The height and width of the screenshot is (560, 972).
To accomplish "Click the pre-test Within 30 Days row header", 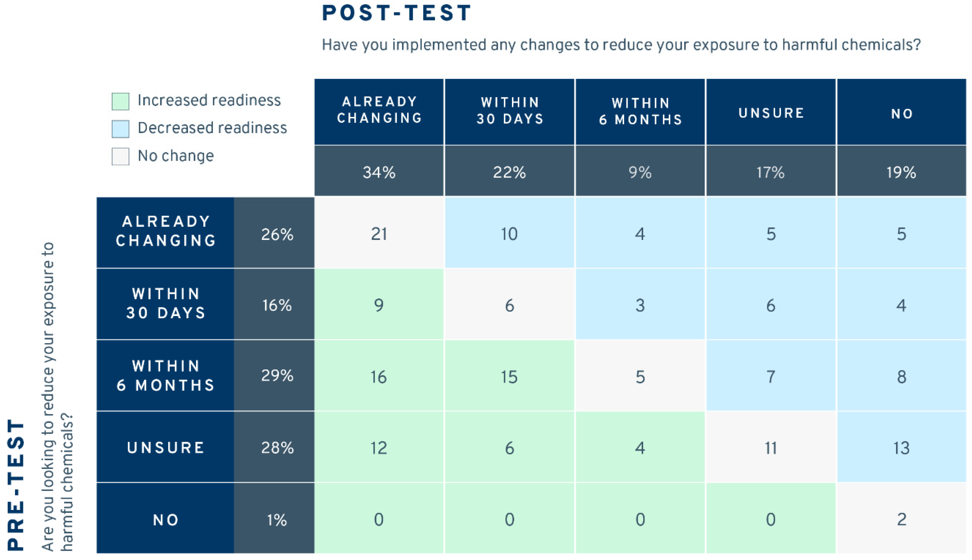I will point(165,304).
